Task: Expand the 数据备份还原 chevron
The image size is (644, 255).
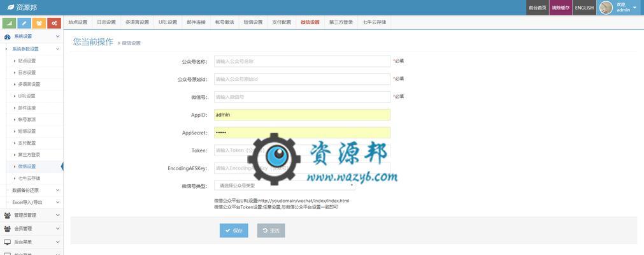Action: pyautogui.click(x=57, y=191)
